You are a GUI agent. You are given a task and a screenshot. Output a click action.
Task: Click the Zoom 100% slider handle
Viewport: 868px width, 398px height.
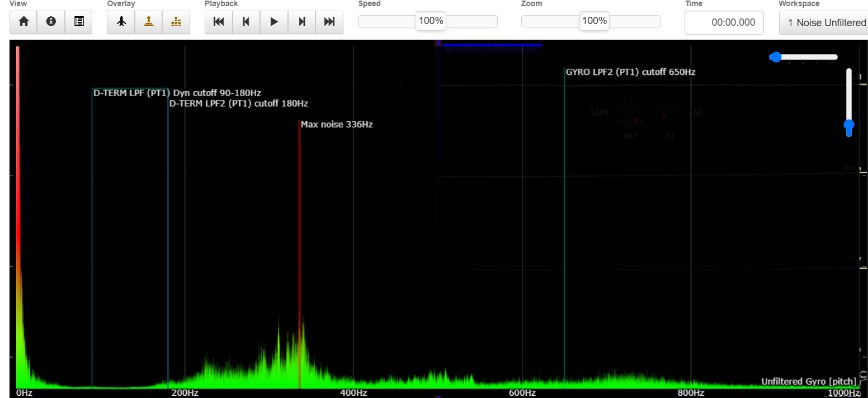[594, 21]
